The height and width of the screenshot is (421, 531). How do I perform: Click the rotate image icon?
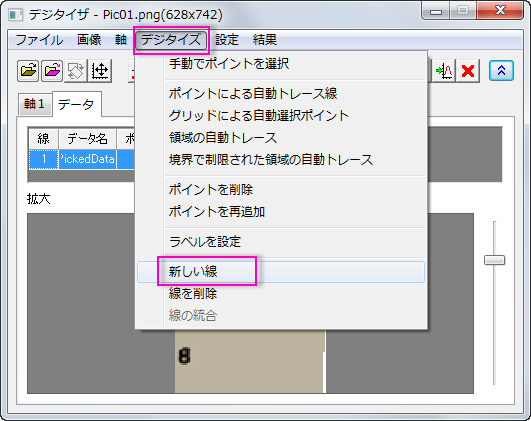click(76, 71)
